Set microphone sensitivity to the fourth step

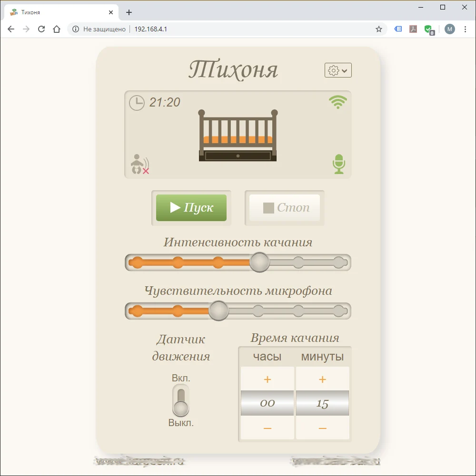(x=258, y=311)
